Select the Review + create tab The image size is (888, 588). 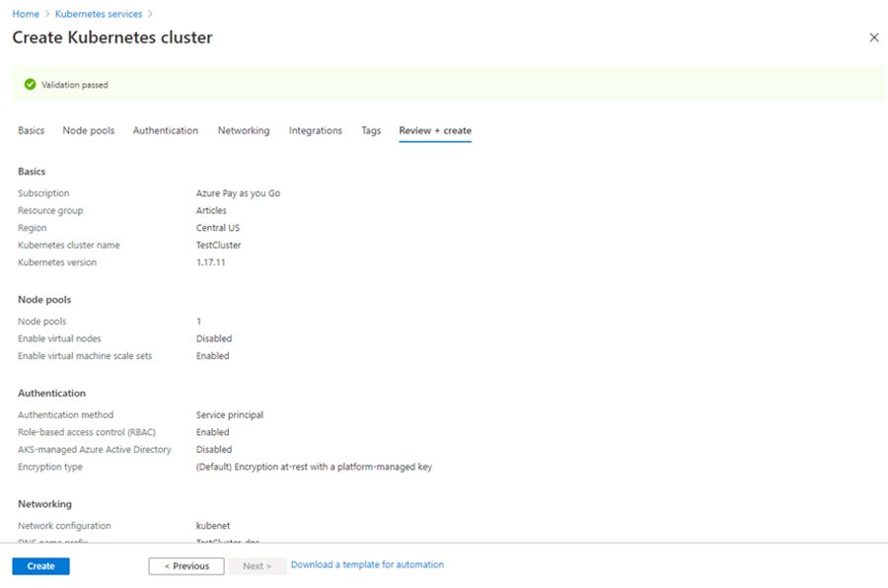tap(434, 129)
